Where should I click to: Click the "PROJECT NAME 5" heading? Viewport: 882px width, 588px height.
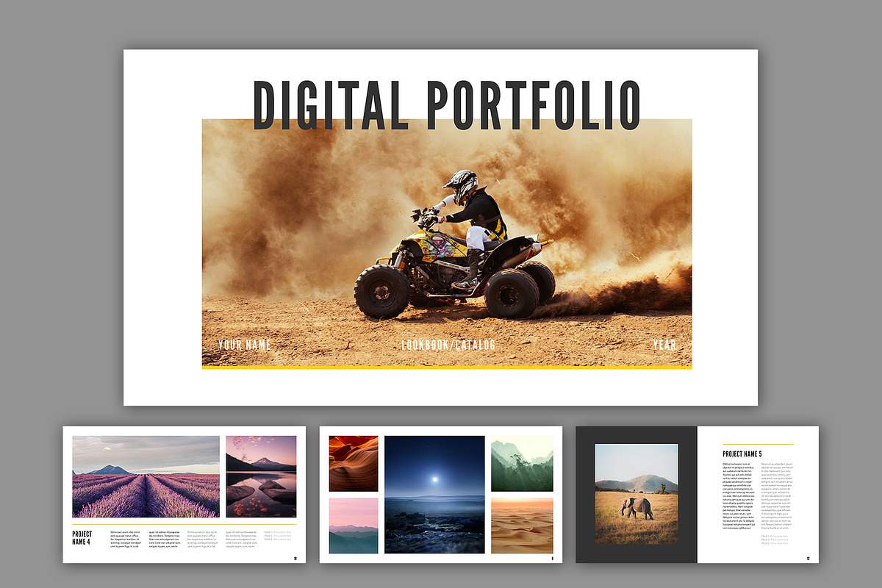(x=742, y=454)
